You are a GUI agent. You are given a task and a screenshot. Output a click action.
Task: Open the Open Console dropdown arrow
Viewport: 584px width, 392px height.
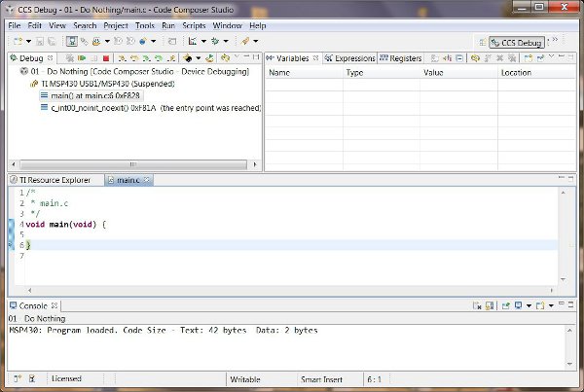click(551, 305)
